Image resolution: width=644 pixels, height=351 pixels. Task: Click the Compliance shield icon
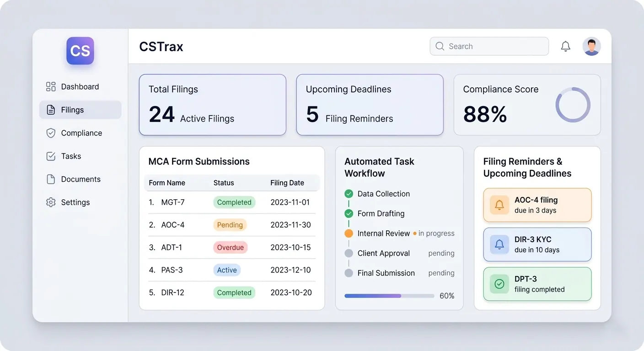click(51, 133)
